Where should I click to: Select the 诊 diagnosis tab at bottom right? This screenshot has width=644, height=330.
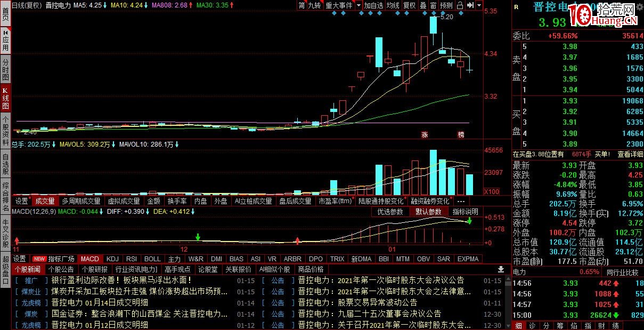532,325
